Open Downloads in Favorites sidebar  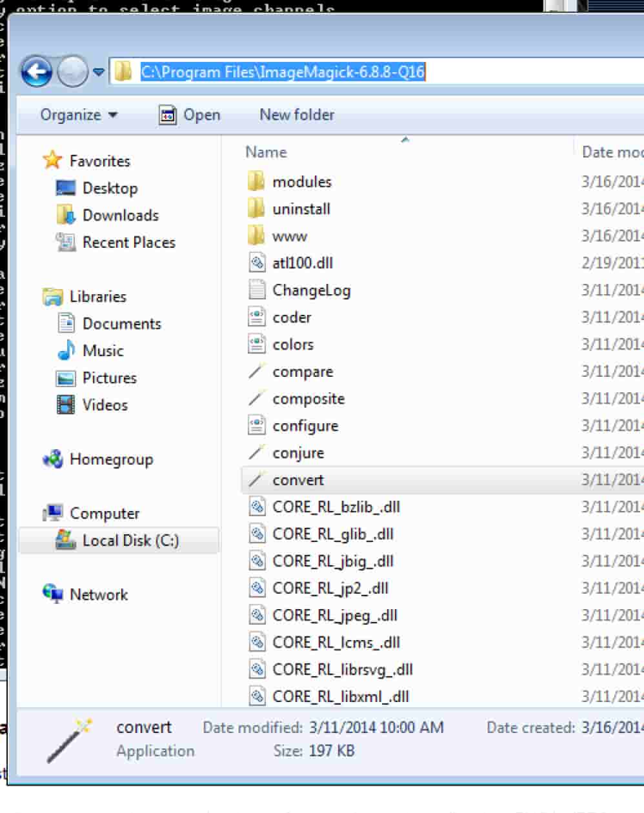pos(120,216)
